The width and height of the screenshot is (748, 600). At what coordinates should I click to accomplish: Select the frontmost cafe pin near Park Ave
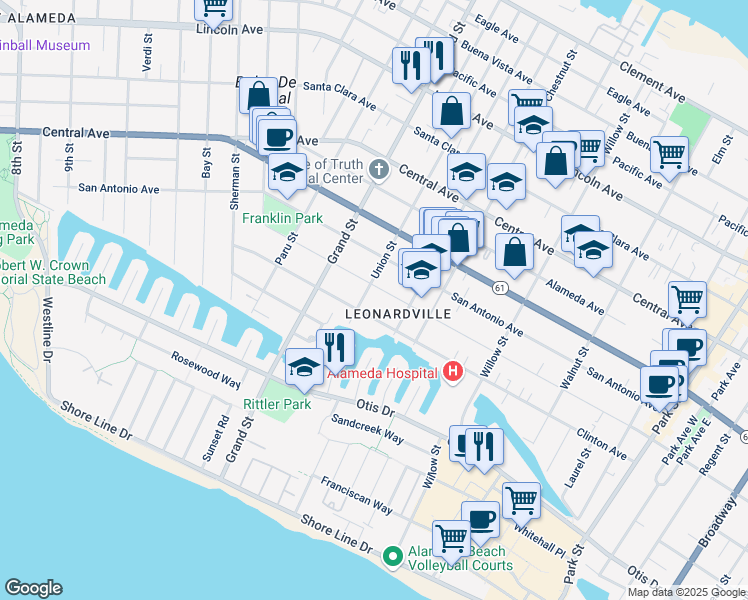point(659,386)
